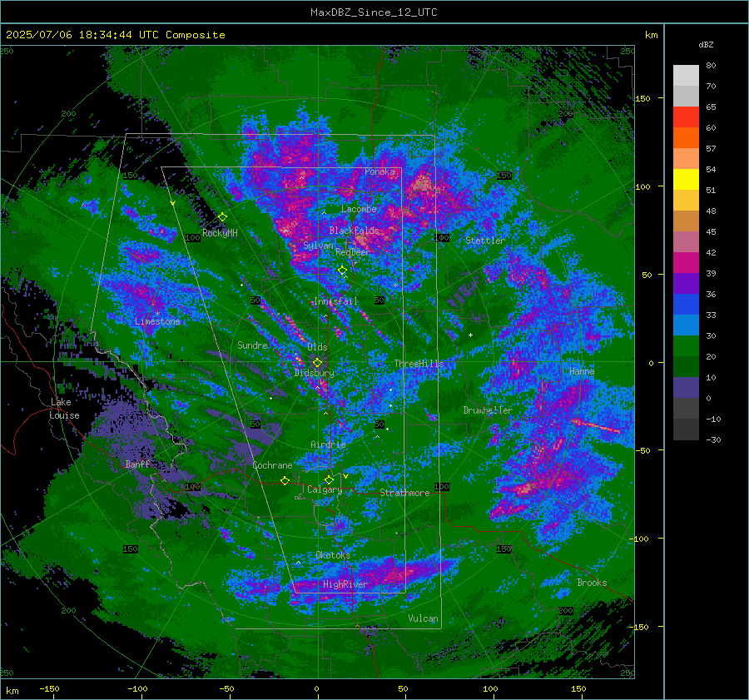Click the Lake Louise label
Image resolution: width=749 pixels, height=700 pixels.
[x=64, y=409]
